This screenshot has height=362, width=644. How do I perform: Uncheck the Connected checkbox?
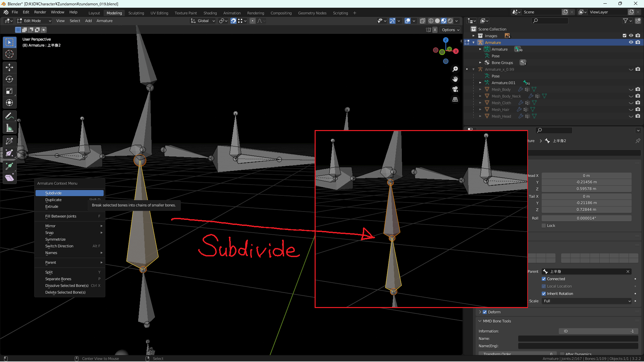coord(544,279)
